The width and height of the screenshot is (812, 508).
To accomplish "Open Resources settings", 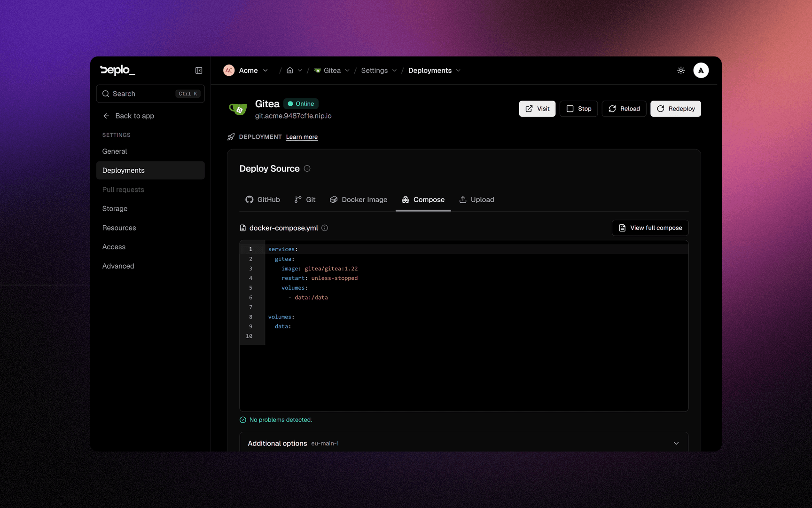I will [150, 228].
